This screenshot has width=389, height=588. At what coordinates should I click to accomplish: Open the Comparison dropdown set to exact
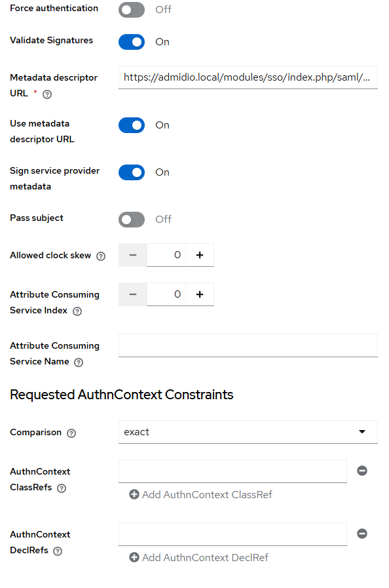pos(248,432)
